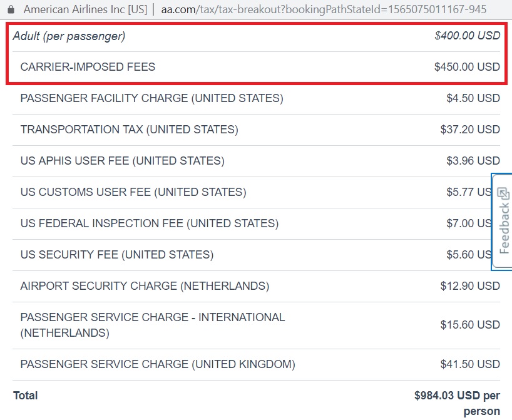Click US FEDERAL INSPECTION FEE label

pos(149,223)
